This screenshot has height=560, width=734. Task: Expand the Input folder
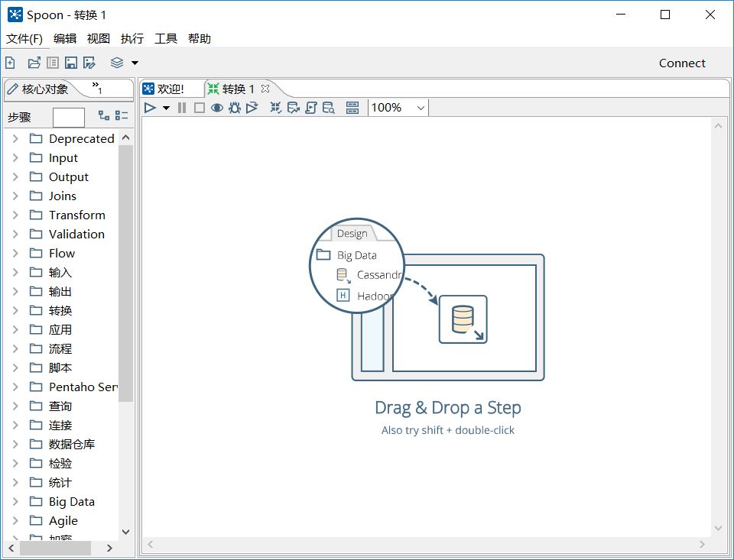click(x=15, y=157)
